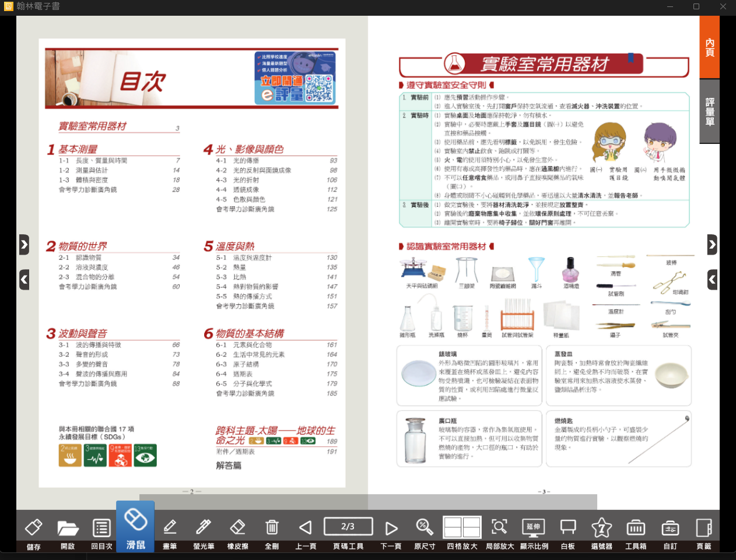736x560 pixels.
Task: Click the 燃燒匙 combustion spoon card
Action: (x=619, y=439)
